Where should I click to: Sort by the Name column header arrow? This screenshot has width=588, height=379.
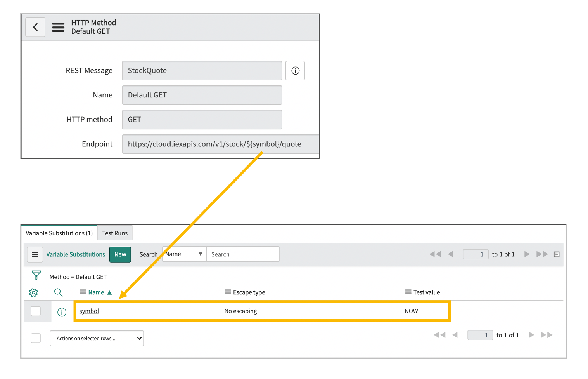[x=110, y=292]
